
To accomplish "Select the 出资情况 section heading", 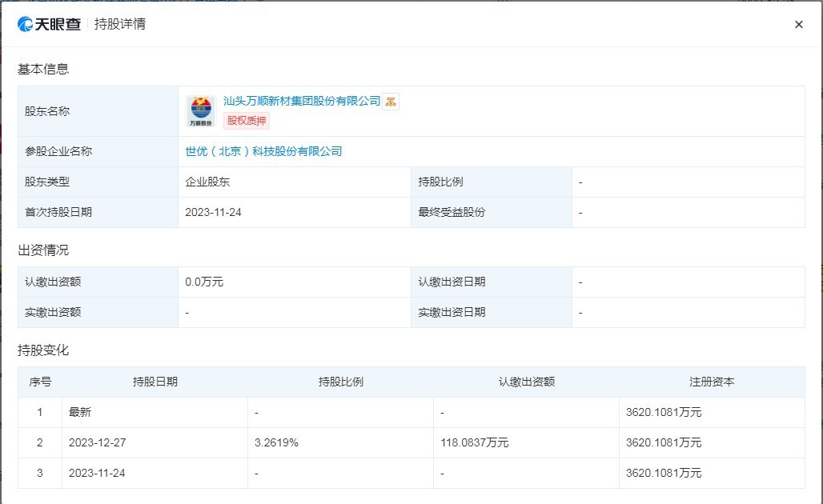I will pyautogui.click(x=43, y=250).
